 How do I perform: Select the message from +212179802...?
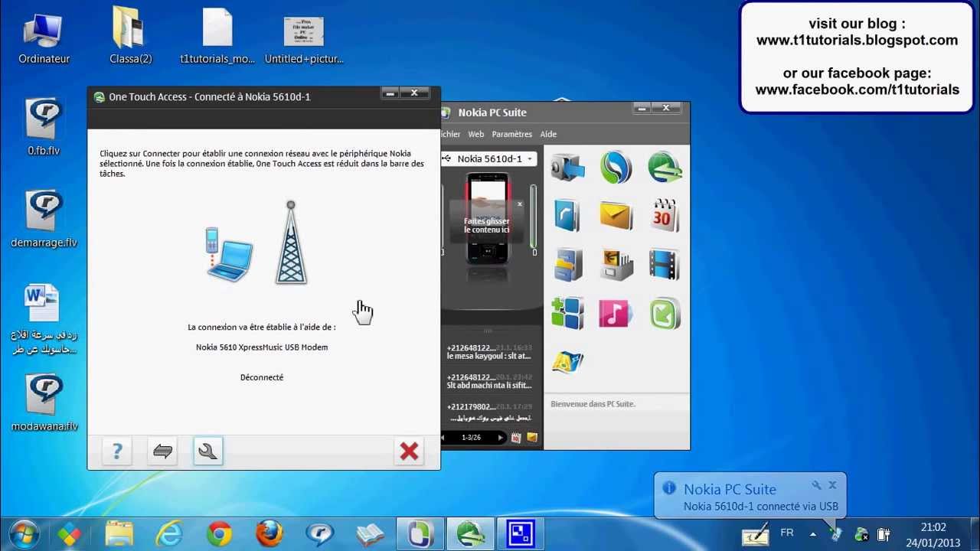[x=489, y=412]
